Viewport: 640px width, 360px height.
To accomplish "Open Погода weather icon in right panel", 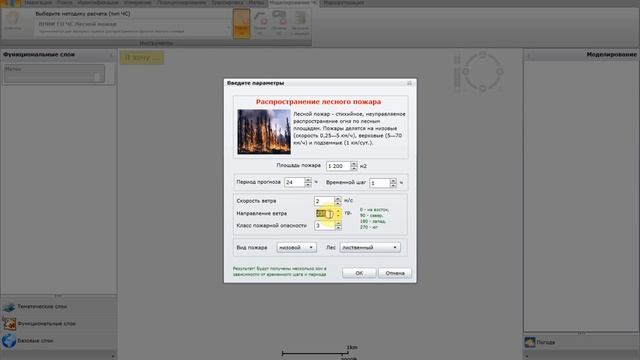I will click(530, 342).
